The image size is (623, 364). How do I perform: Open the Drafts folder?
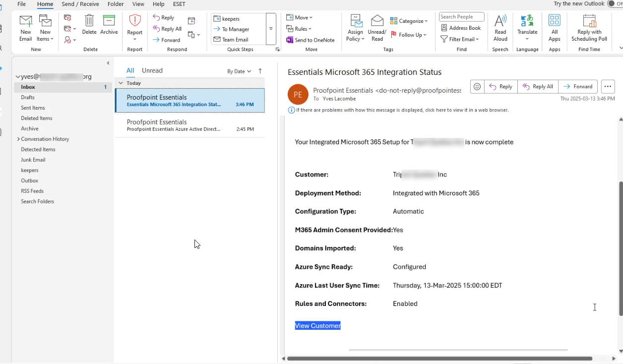(x=28, y=97)
